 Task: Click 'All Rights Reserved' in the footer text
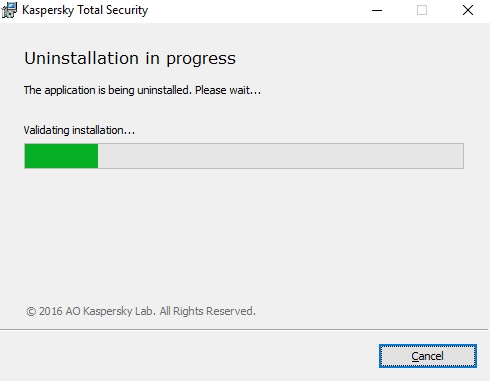click(207, 311)
